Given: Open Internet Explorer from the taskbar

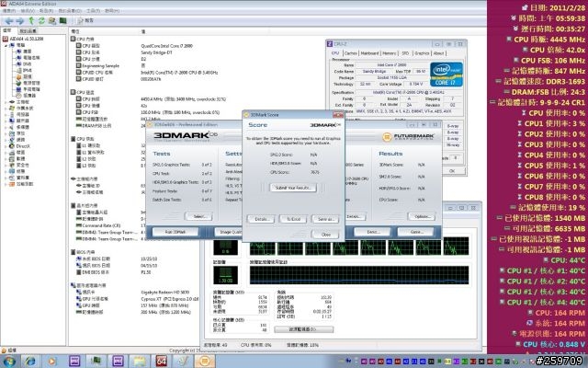Looking at the screenshot, I should point(29,362).
